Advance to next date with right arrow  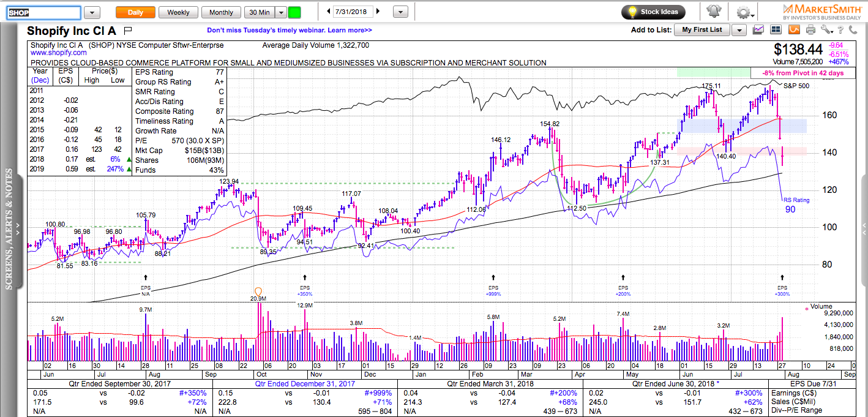click(x=378, y=12)
